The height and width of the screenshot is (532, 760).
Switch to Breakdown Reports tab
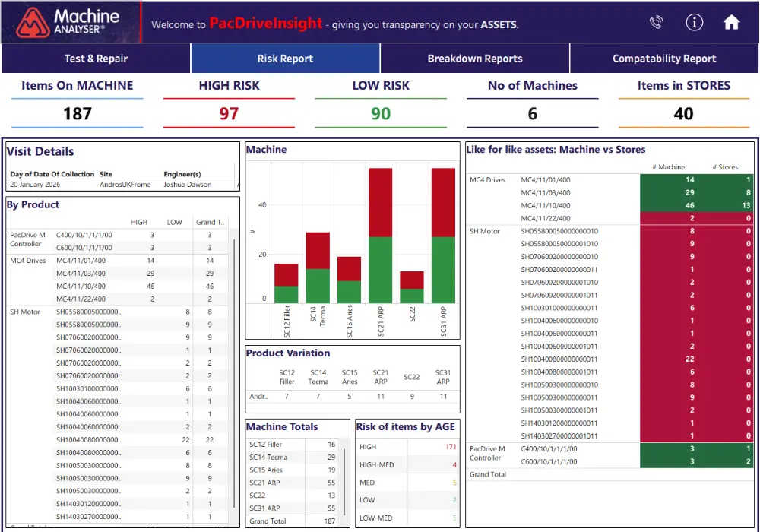click(x=475, y=59)
